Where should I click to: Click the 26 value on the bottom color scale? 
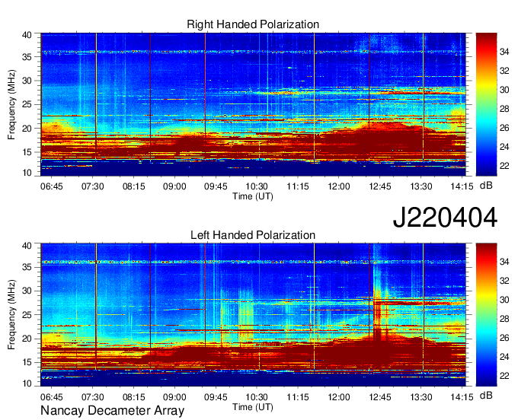(504, 338)
